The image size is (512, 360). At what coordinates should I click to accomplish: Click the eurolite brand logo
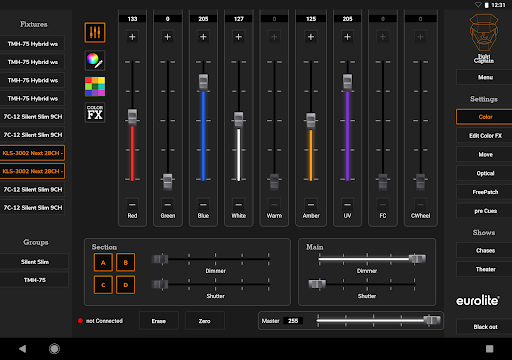coord(478,301)
